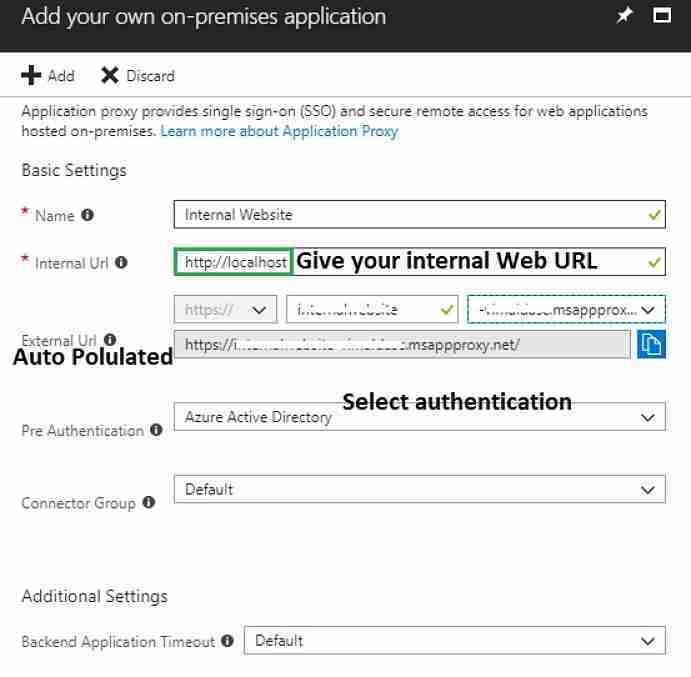Image resolution: width=691 pixels, height=677 pixels.
Task: Open Learn more about Application Proxy link
Action: 279,131
